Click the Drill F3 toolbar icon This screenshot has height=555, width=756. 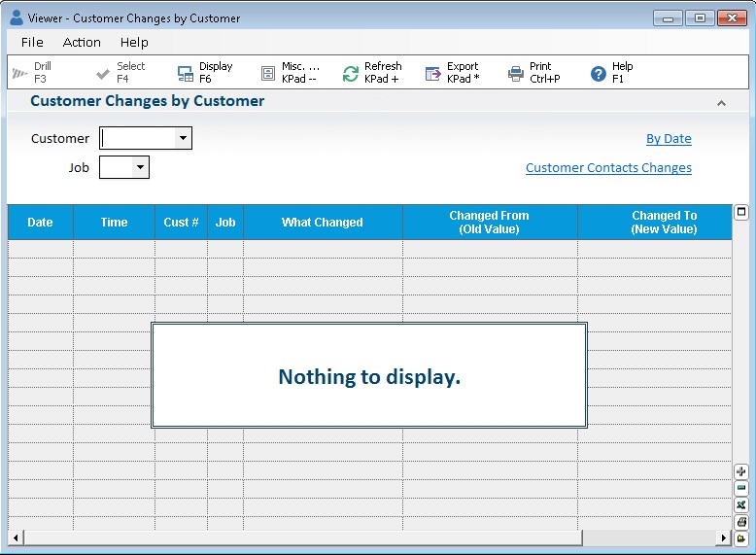click(19, 74)
